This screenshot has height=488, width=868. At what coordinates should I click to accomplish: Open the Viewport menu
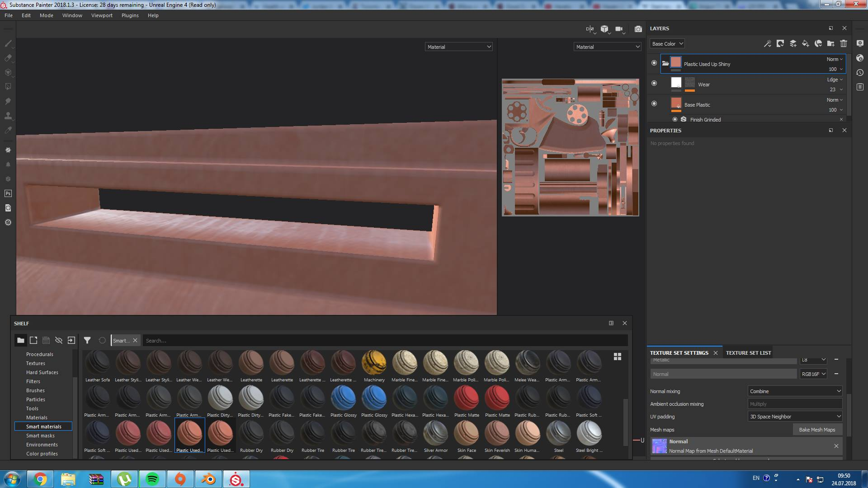pos(102,15)
